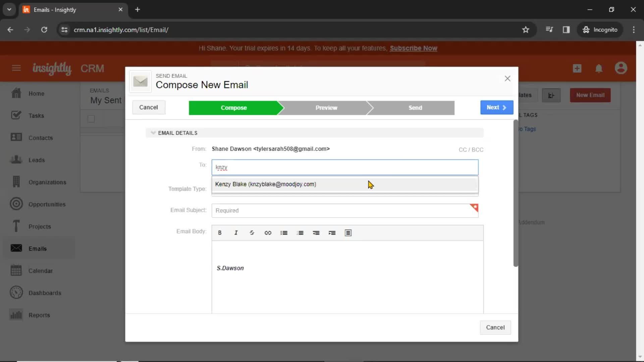Click the Email Subject required field

345,210
